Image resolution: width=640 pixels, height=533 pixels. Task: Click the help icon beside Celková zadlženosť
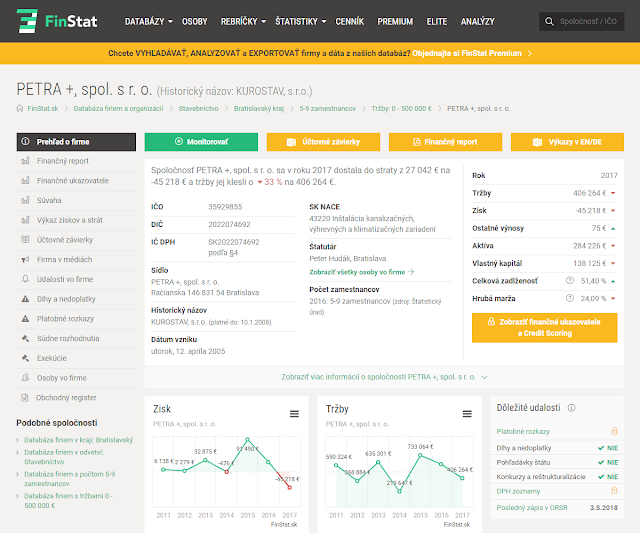click(x=570, y=280)
